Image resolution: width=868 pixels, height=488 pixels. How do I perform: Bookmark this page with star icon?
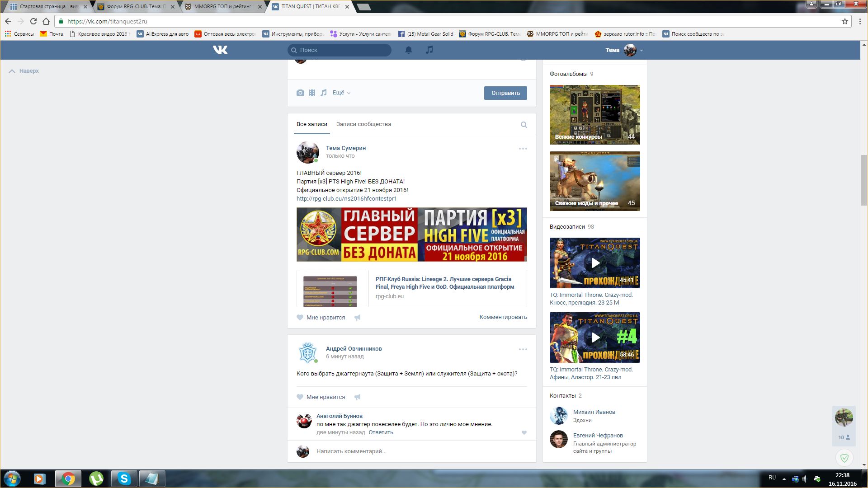(x=844, y=21)
